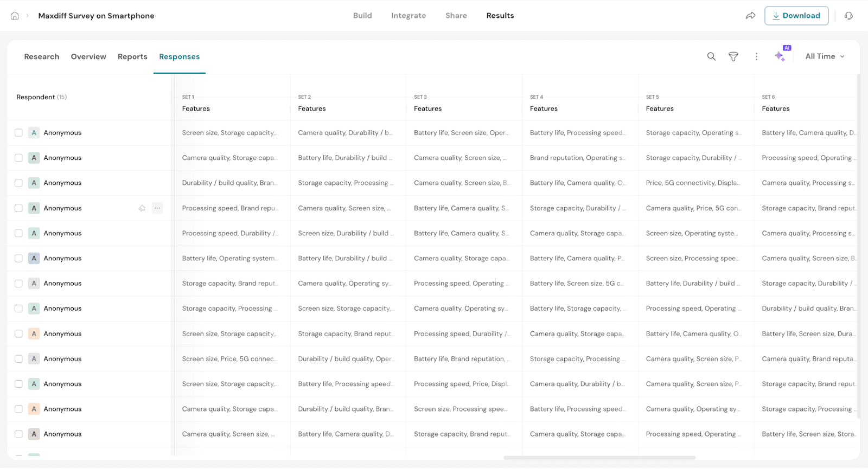Expand the All Time date range dropdown
868x469 pixels.
pyautogui.click(x=825, y=56)
